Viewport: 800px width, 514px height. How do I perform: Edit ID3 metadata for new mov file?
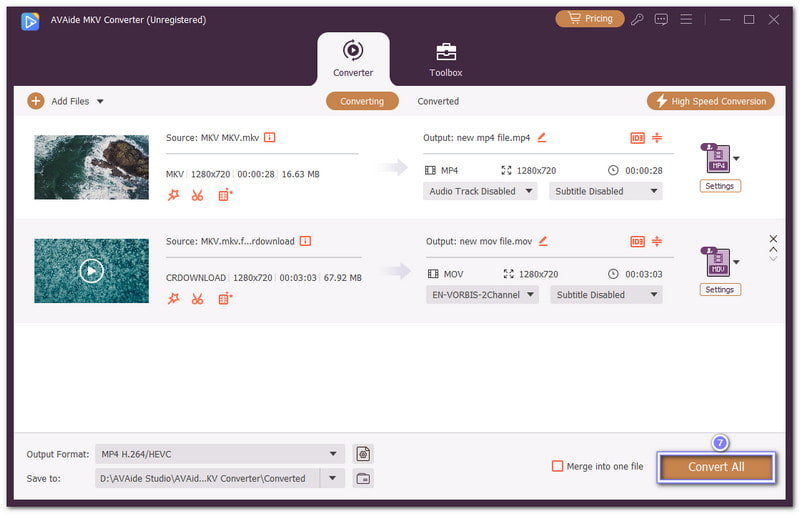637,241
